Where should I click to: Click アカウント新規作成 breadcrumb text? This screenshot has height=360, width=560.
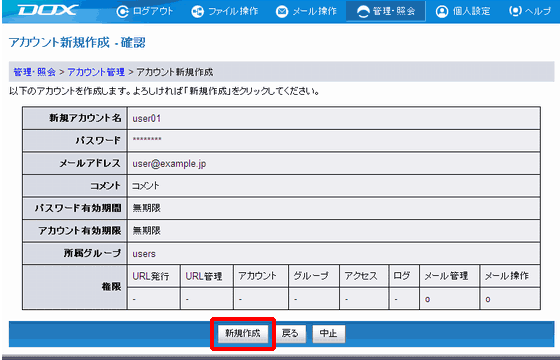[175, 72]
